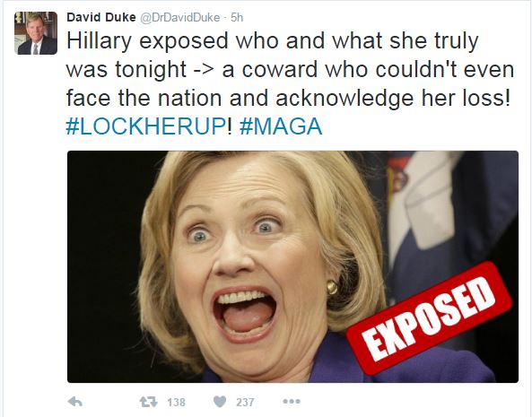Image resolution: width=532 pixels, height=417 pixels.
Task: Click the gold earring in the photo
Action: (x=332, y=287)
